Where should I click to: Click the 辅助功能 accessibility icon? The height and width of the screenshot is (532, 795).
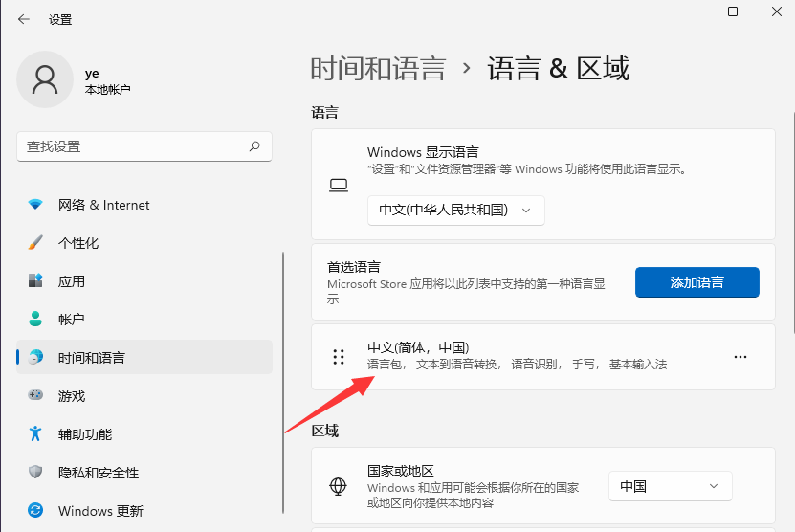pyautogui.click(x=35, y=433)
